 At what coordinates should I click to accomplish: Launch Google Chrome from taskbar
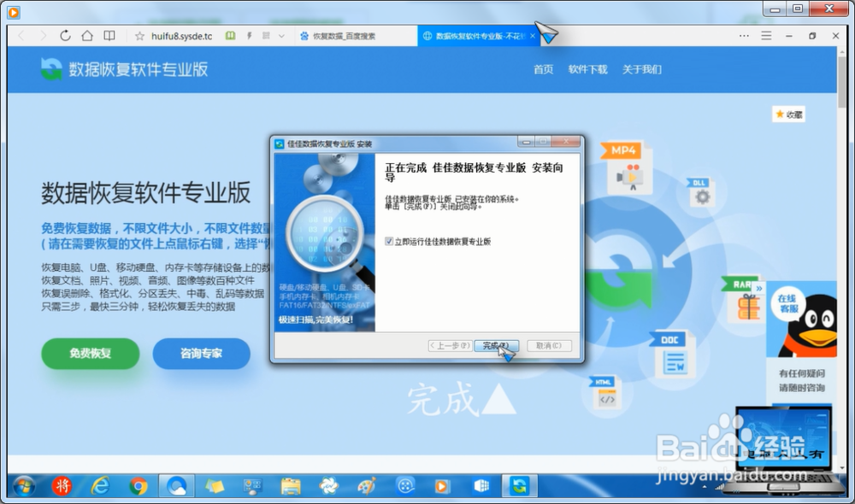point(139,485)
